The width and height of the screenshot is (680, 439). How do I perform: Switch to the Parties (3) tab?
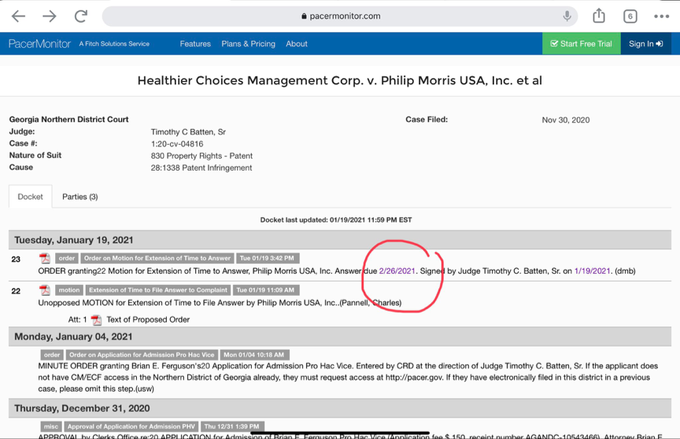[x=80, y=197]
